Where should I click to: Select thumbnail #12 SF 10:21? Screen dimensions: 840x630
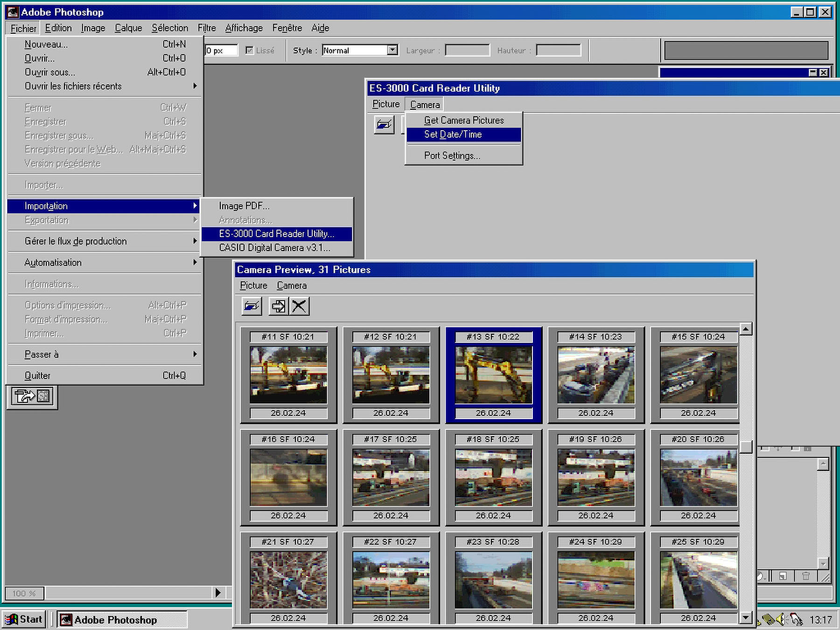point(391,375)
